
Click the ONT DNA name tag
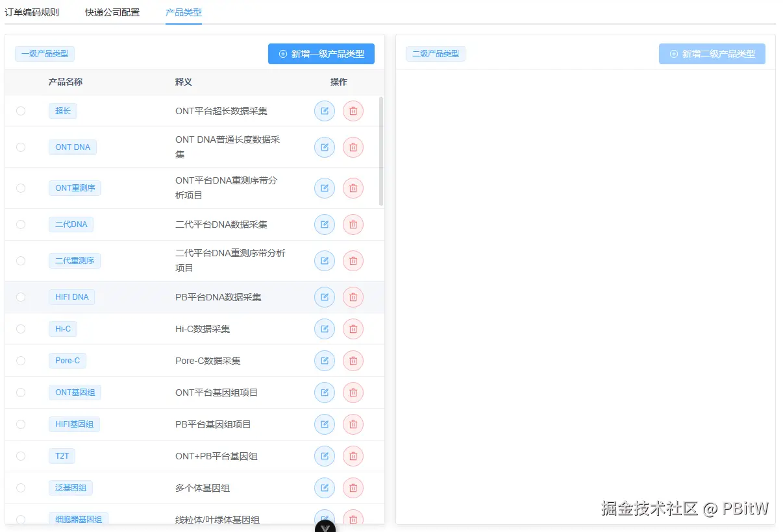[73, 147]
